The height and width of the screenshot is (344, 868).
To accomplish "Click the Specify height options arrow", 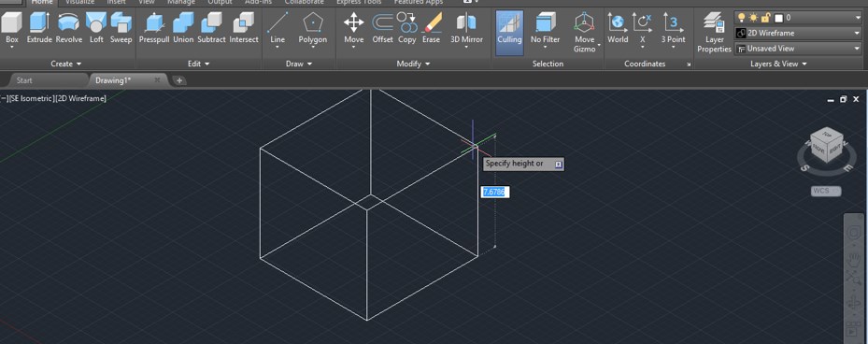I will coord(558,164).
